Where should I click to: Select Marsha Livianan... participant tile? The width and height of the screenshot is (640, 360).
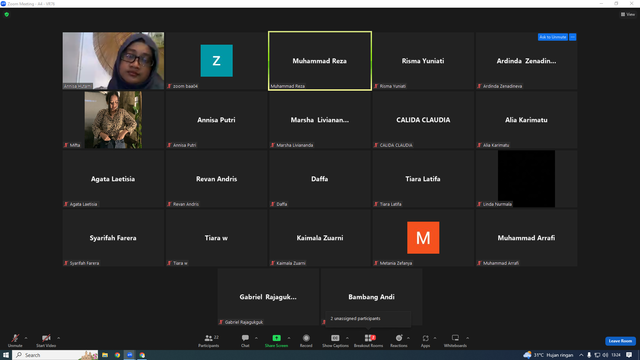point(320,120)
